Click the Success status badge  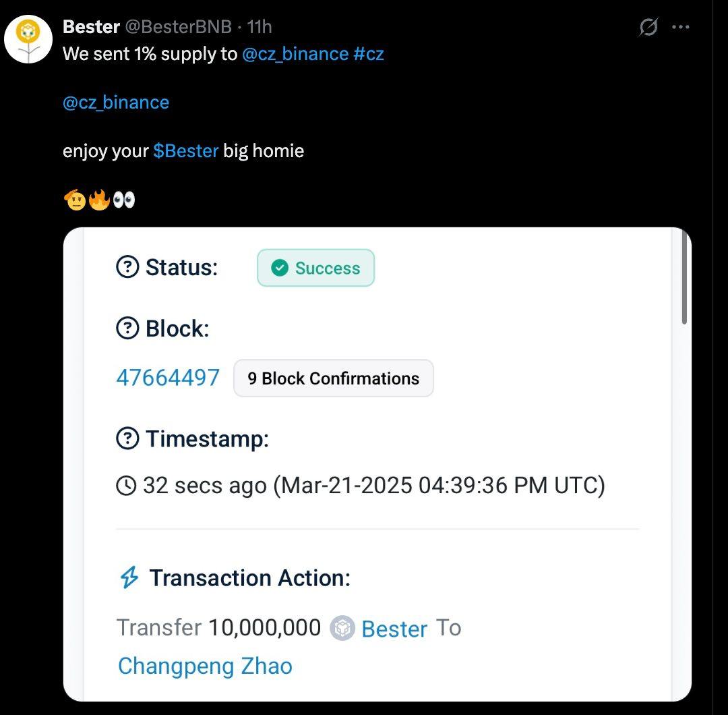[315, 268]
